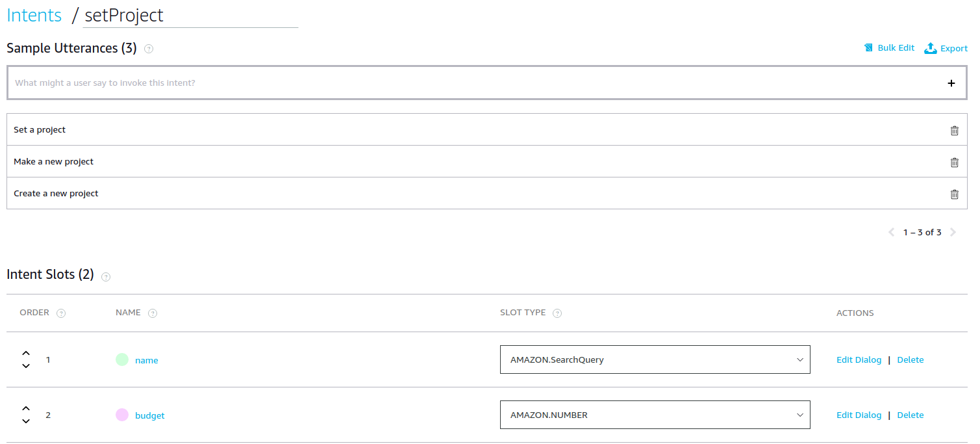
Task: Open help icon next to Sample Utterances
Action: pyautogui.click(x=149, y=49)
